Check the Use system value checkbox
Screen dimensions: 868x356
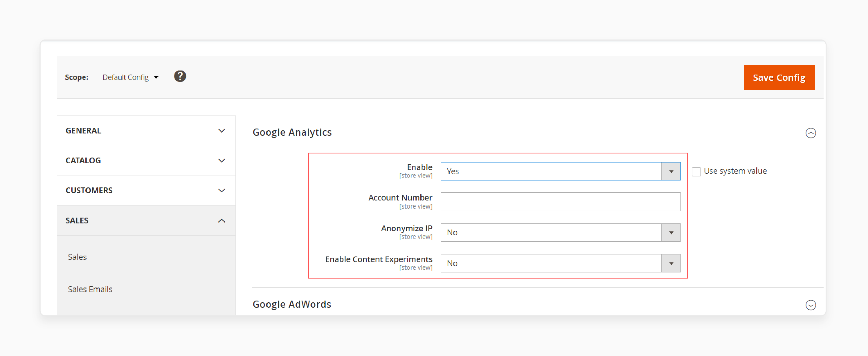click(x=696, y=171)
